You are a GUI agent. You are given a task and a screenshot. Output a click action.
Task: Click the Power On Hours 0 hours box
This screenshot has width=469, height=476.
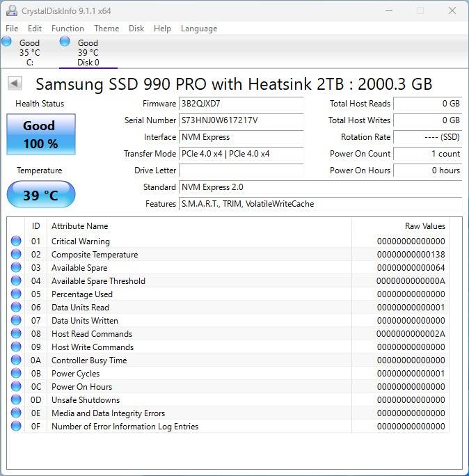pos(428,170)
